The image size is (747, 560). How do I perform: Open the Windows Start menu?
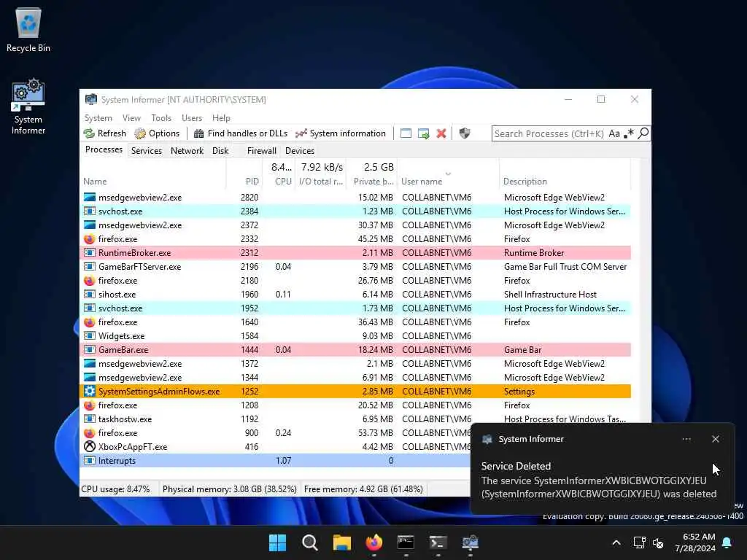[277, 542]
